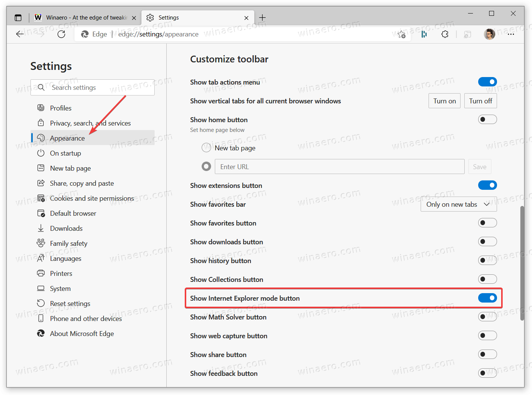This screenshot has width=532, height=395.
Task: Disable the Show extensions button toggle
Action: coord(487,185)
